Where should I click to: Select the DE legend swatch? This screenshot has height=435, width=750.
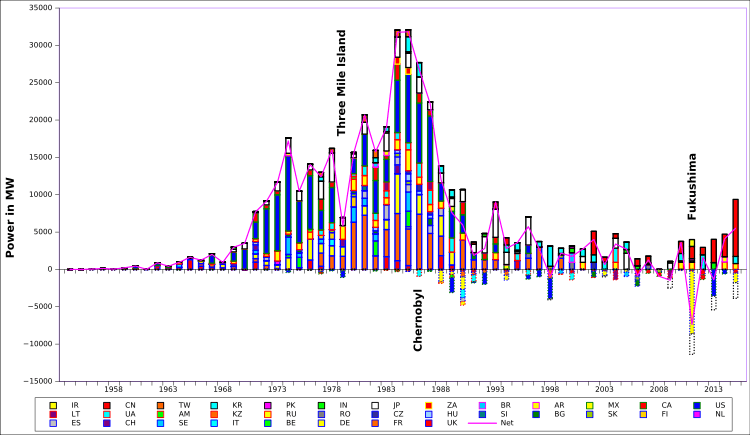[320, 423]
